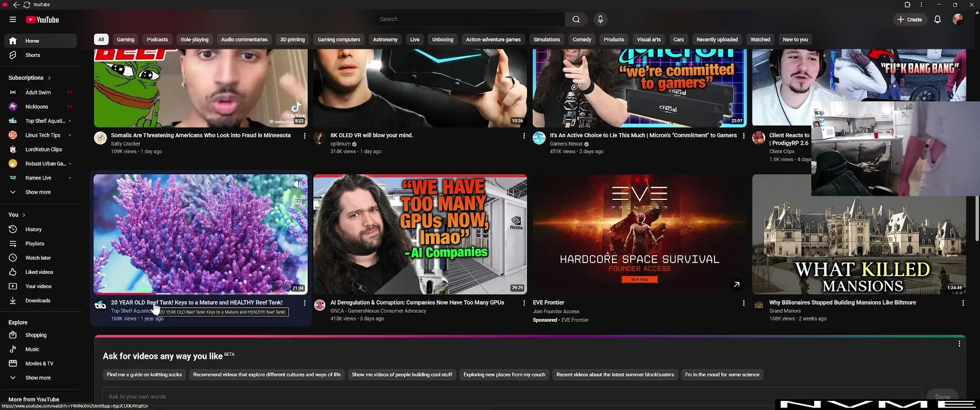Open options menu for reef tank video
Image resolution: width=980 pixels, height=410 pixels.
(305, 303)
